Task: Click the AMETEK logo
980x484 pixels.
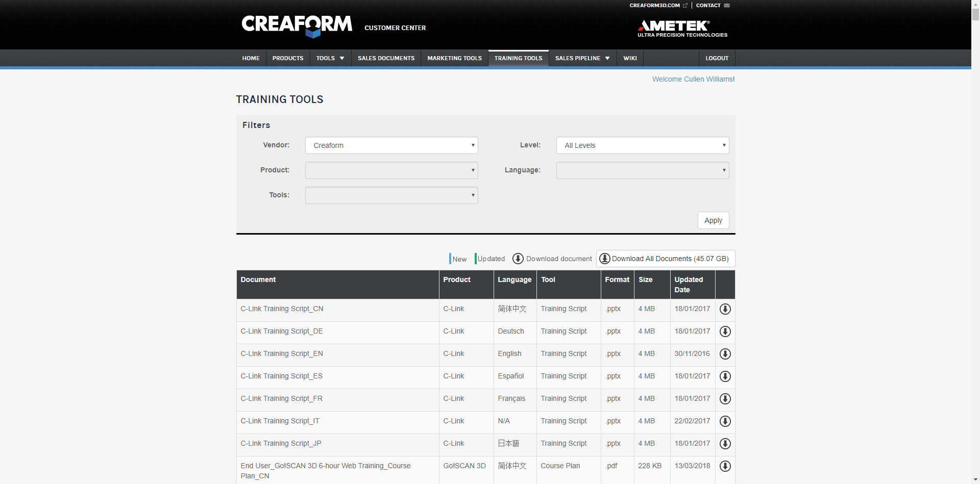Action: click(x=682, y=29)
